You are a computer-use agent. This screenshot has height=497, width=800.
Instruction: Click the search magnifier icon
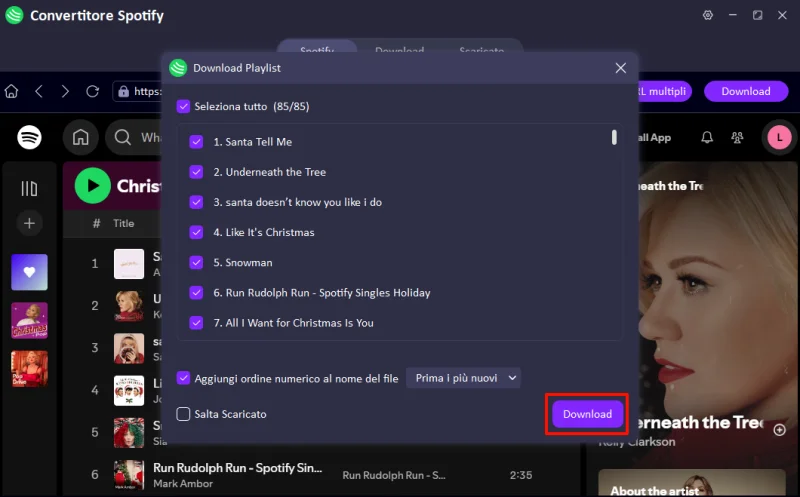pyautogui.click(x=122, y=137)
